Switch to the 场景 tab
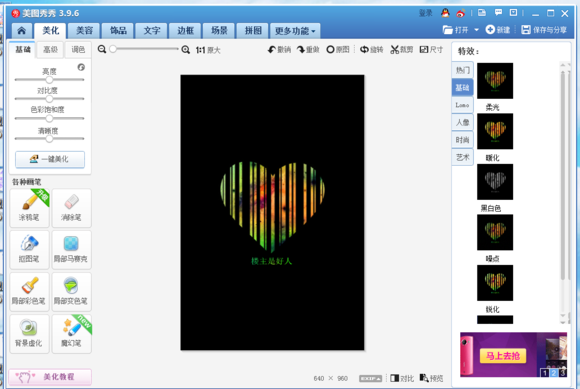The height and width of the screenshot is (389, 580). click(x=219, y=30)
